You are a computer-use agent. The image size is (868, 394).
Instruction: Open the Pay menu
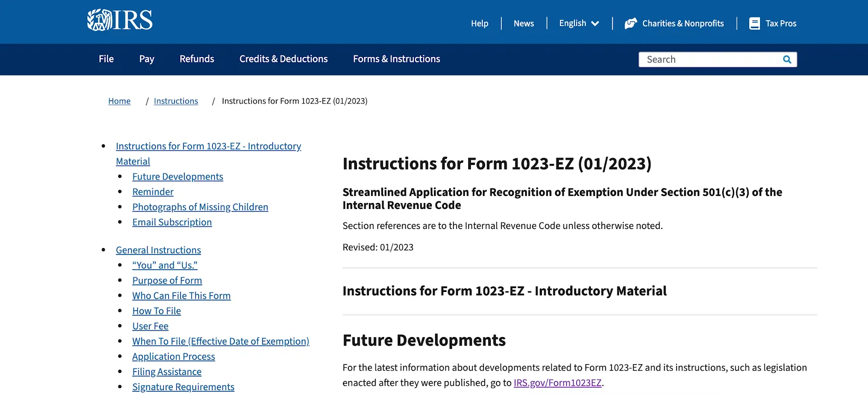coord(146,59)
